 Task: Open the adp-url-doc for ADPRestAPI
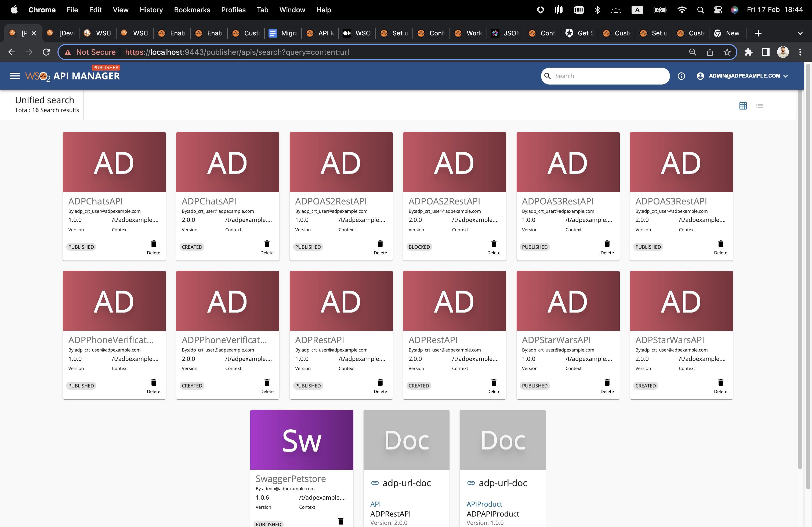point(406,483)
